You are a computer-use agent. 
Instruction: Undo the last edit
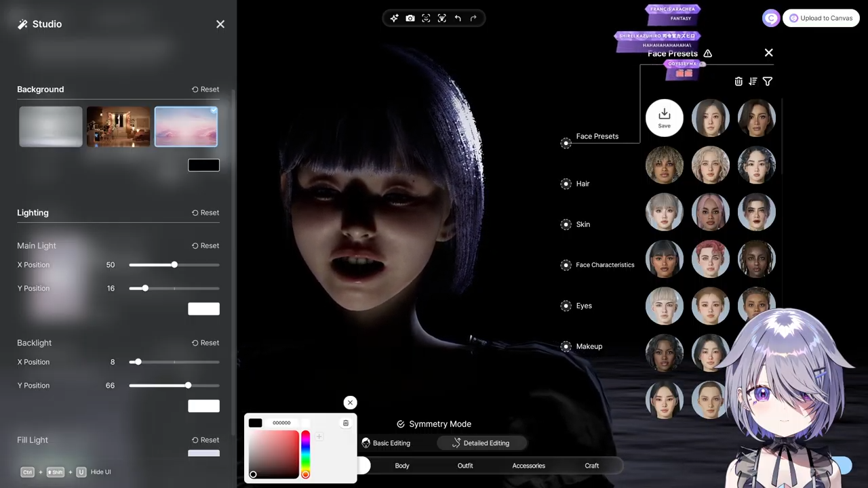tap(458, 18)
